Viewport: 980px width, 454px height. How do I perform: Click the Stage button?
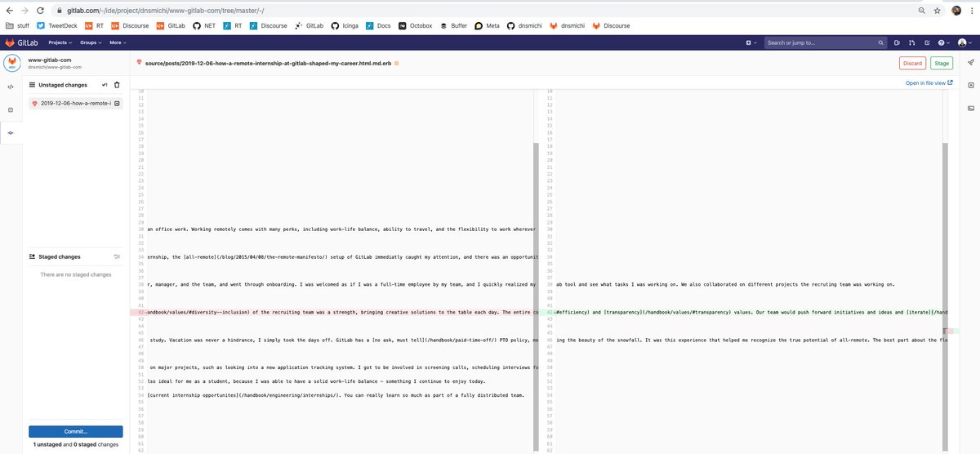pyautogui.click(x=942, y=63)
